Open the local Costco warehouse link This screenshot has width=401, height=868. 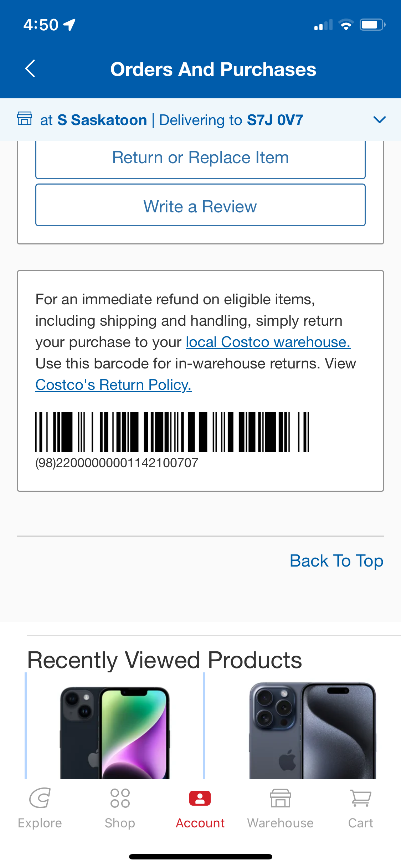268,342
